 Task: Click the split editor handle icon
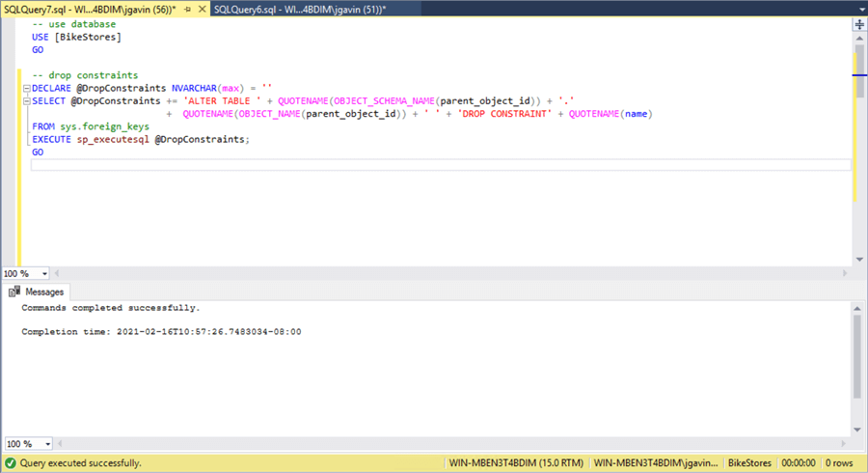[859, 24]
